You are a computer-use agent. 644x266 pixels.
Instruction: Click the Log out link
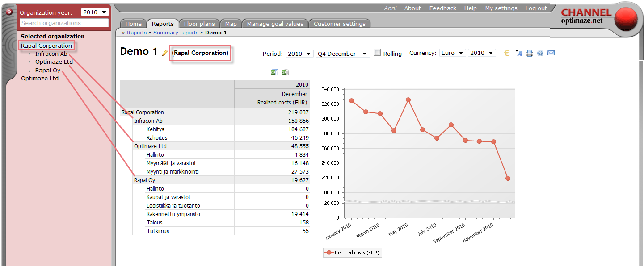tap(536, 8)
